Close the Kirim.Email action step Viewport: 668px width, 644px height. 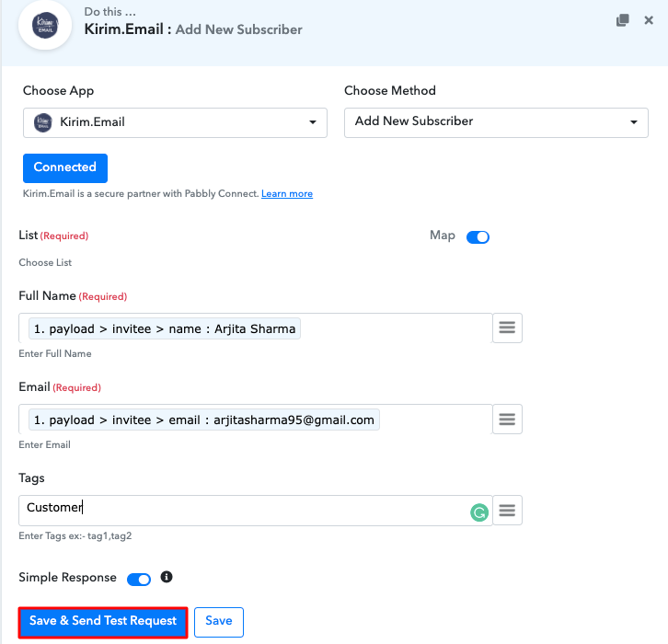pos(649,20)
